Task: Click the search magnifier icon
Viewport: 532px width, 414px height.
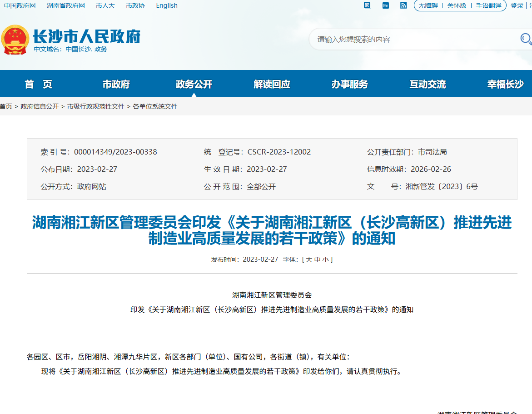Action: pos(525,40)
